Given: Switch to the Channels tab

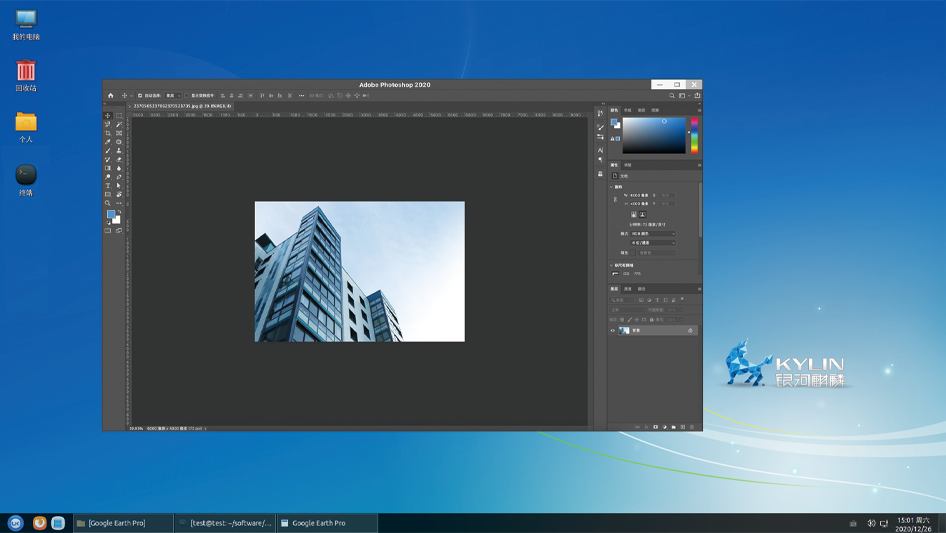Looking at the screenshot, I should 627,289.
